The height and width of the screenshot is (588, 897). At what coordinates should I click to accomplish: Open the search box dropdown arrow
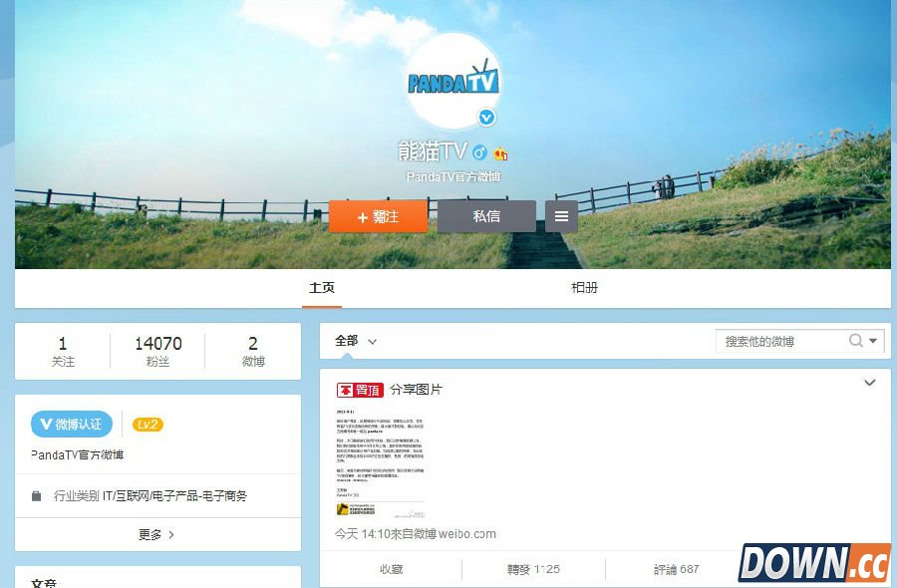tap(872, 340)
